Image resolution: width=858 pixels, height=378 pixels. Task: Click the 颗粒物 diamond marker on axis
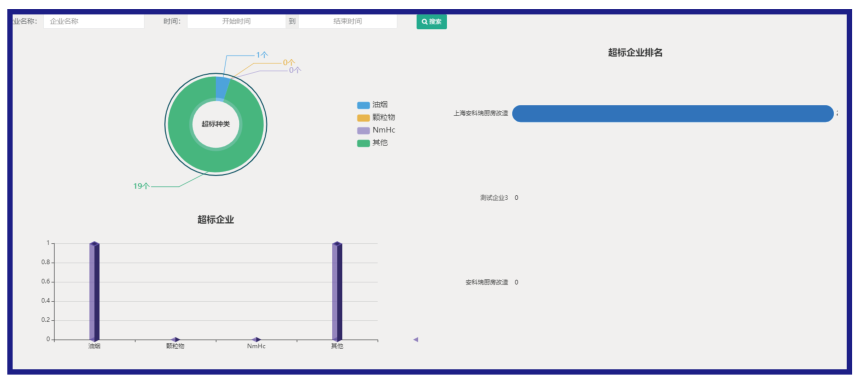coord(175,340)
